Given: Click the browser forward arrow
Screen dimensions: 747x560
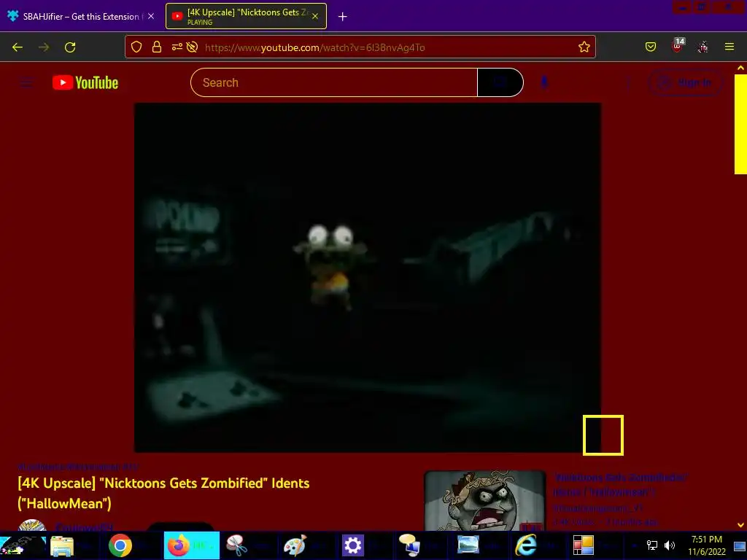Looking at the screenshot, I should [x=44, y=47].
